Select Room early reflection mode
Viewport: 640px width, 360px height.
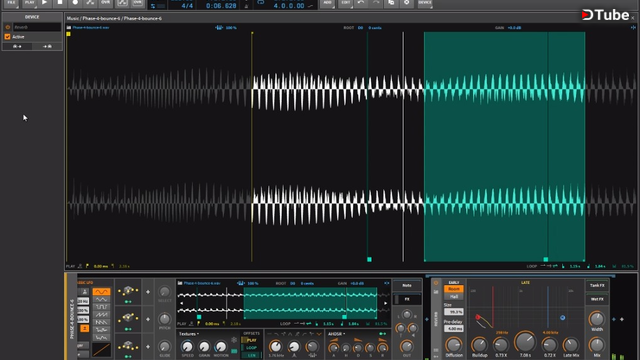[453, 289]
